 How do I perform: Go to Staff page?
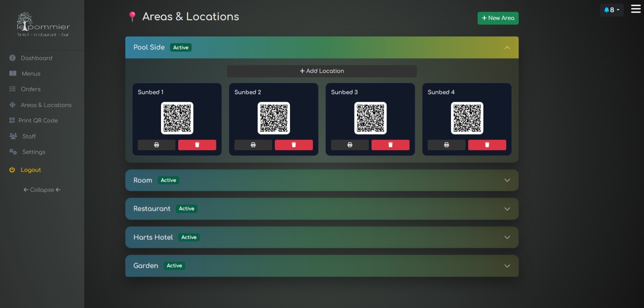coord(29,136)
